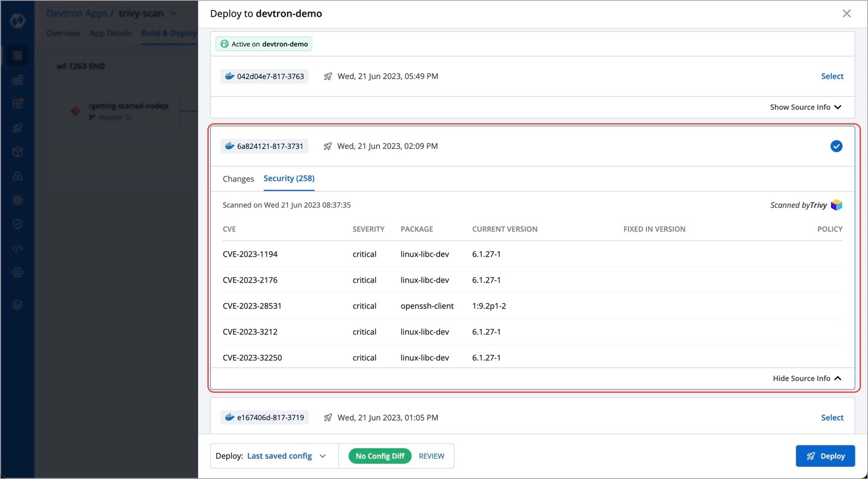This screenshot has width=868, height=479.
Task: Open the code brackets icon in sidebar
Action: click(17, 248)
